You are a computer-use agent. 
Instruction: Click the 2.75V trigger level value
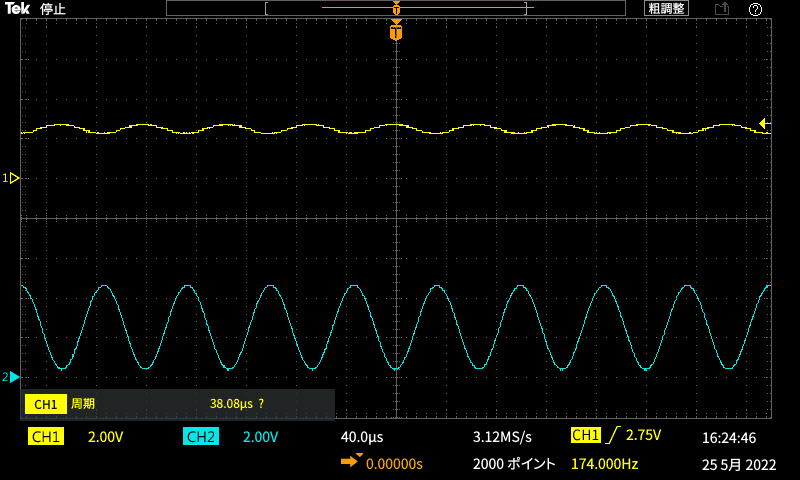point(643,436)
